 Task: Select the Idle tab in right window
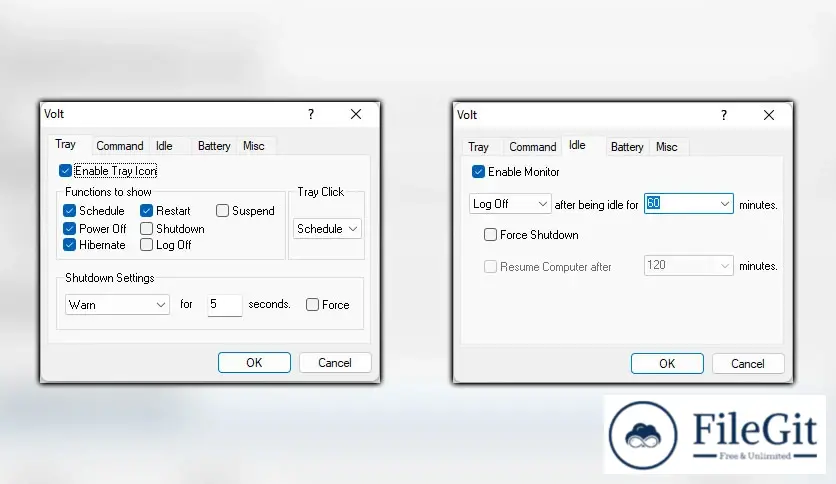point(577,146)
